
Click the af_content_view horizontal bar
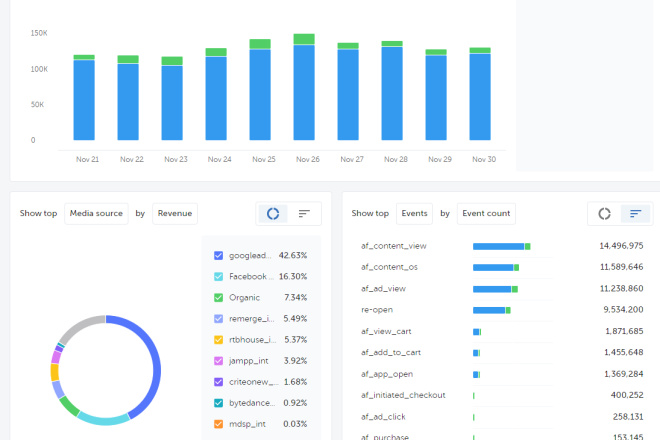coord(501,246)
